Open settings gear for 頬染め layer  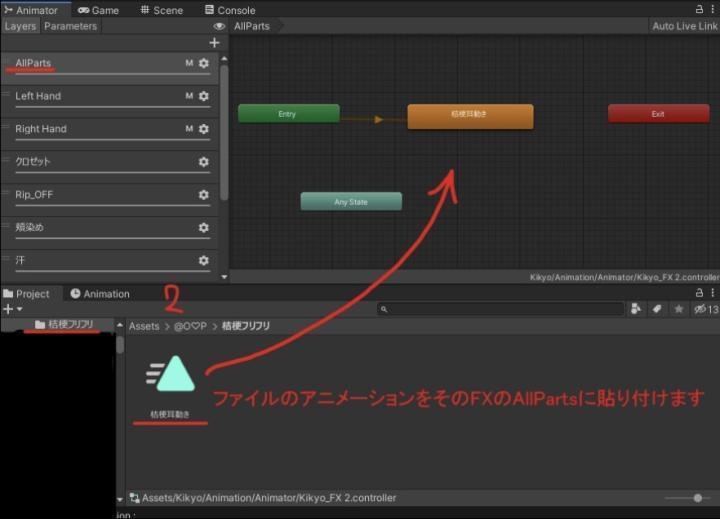(204, 227)
